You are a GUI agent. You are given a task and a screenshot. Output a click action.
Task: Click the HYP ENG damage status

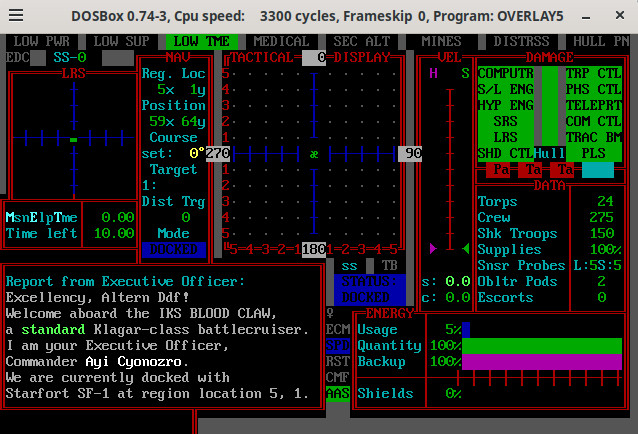click(x=506, y=105)
